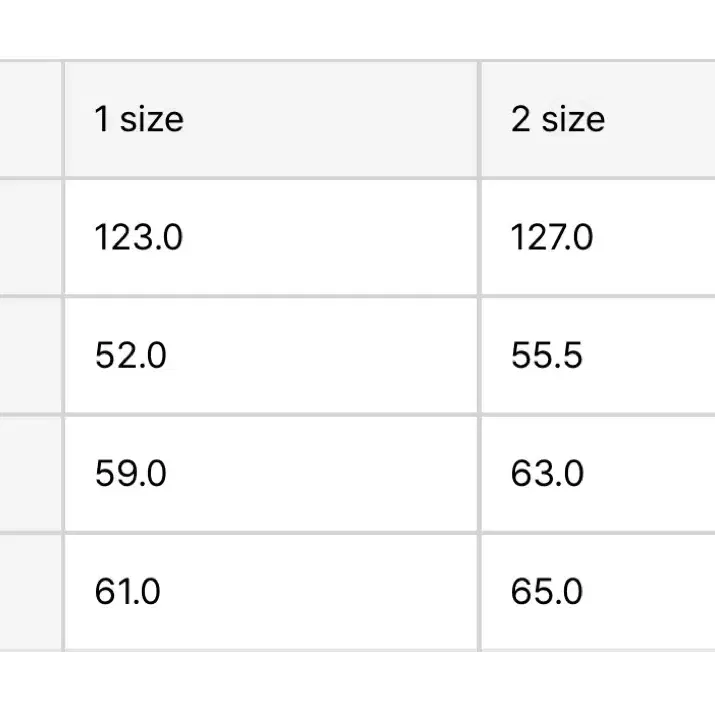
Task: Pick the 63.0 measurement cell
Action: pos(598,474)
